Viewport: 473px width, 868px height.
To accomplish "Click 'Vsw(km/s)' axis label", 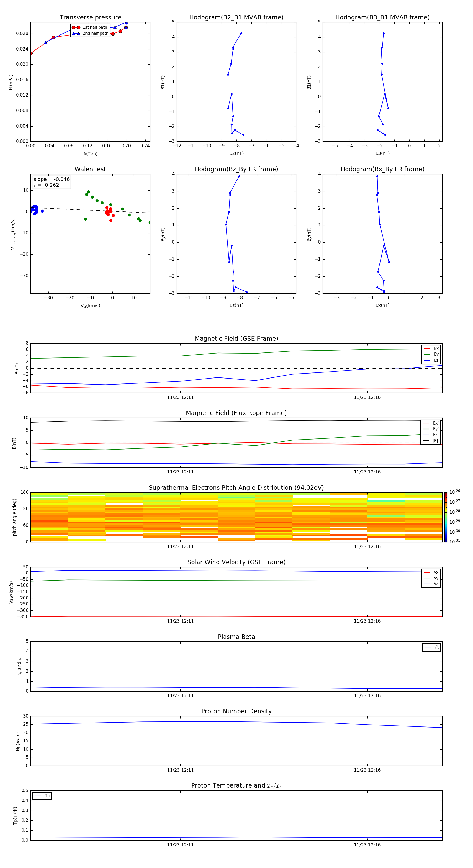I will (x=11, y=592).
